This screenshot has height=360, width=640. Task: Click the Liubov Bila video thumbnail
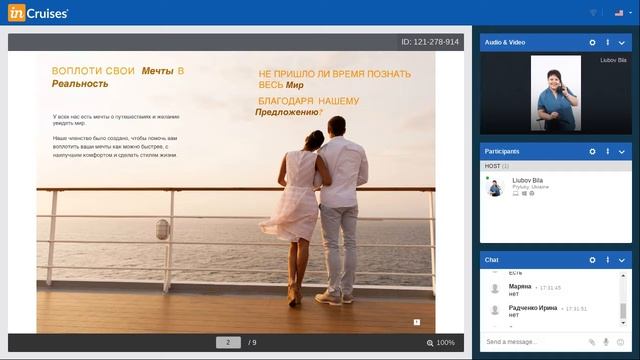(556, 93)
